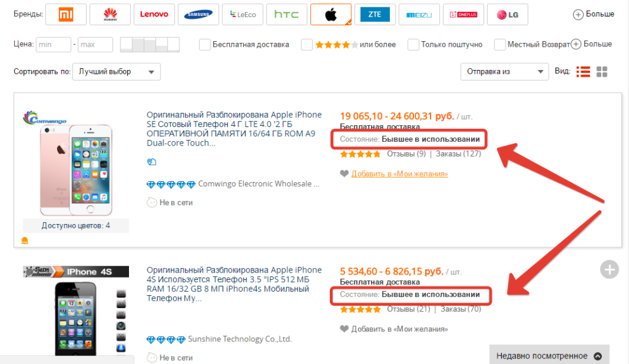Open the Лучший выбор sort dropdown

coord(116,72)
